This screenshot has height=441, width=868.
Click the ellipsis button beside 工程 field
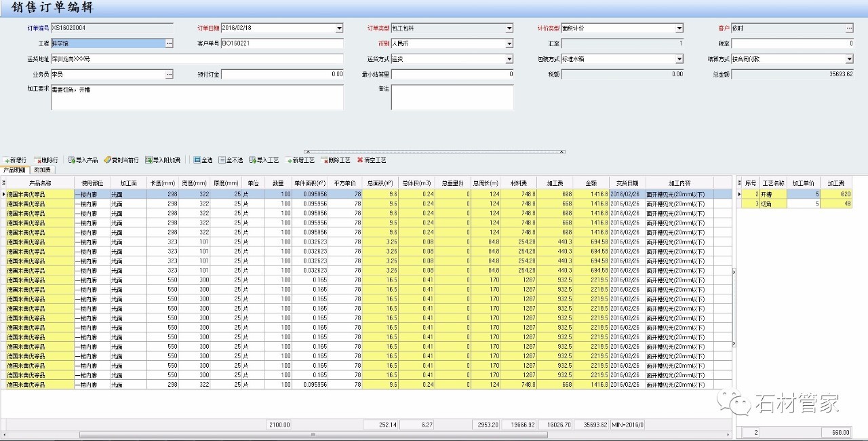pyautogui.click(x=170, y=43)
